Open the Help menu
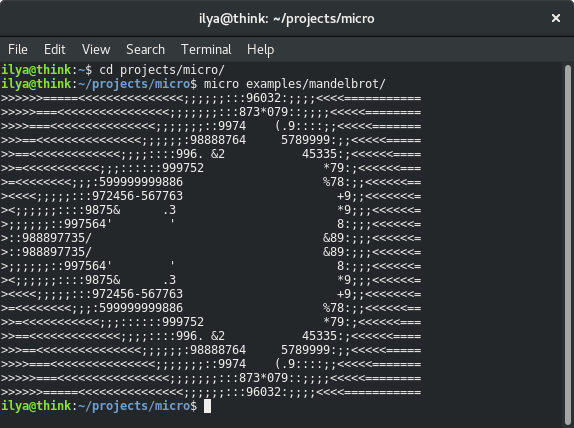This screenshot has height=428, width=574. 260,49
